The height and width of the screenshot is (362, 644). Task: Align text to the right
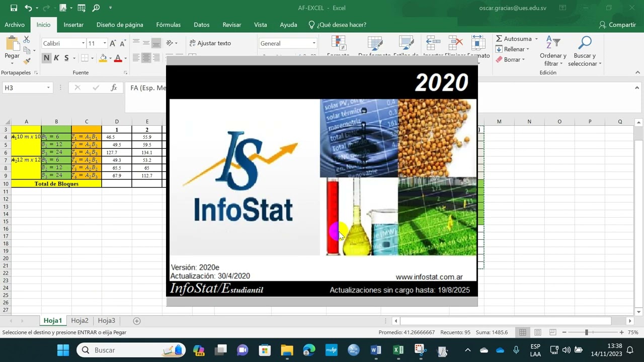click(x=156, y=58)
